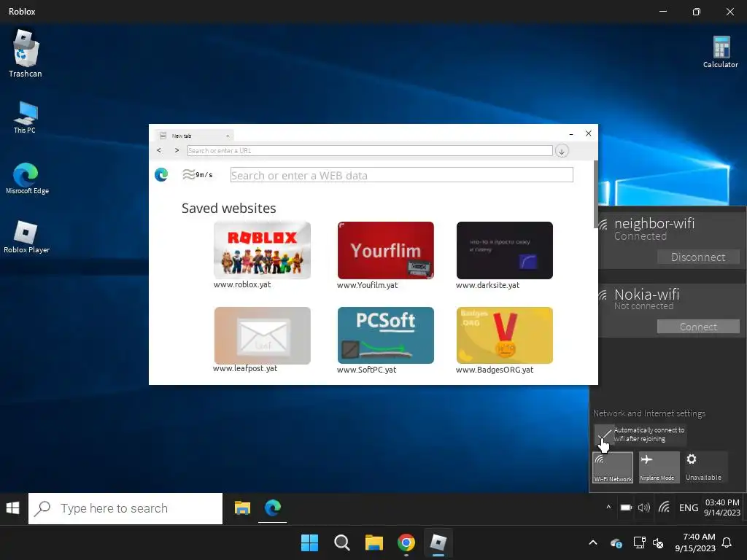Click the Type here to search box

pos(125,508)
